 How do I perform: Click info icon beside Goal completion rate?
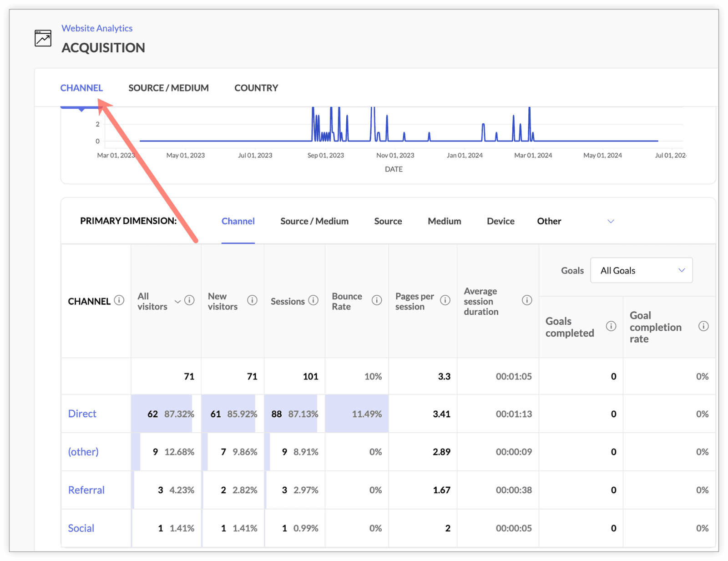(x=703, y=326)
